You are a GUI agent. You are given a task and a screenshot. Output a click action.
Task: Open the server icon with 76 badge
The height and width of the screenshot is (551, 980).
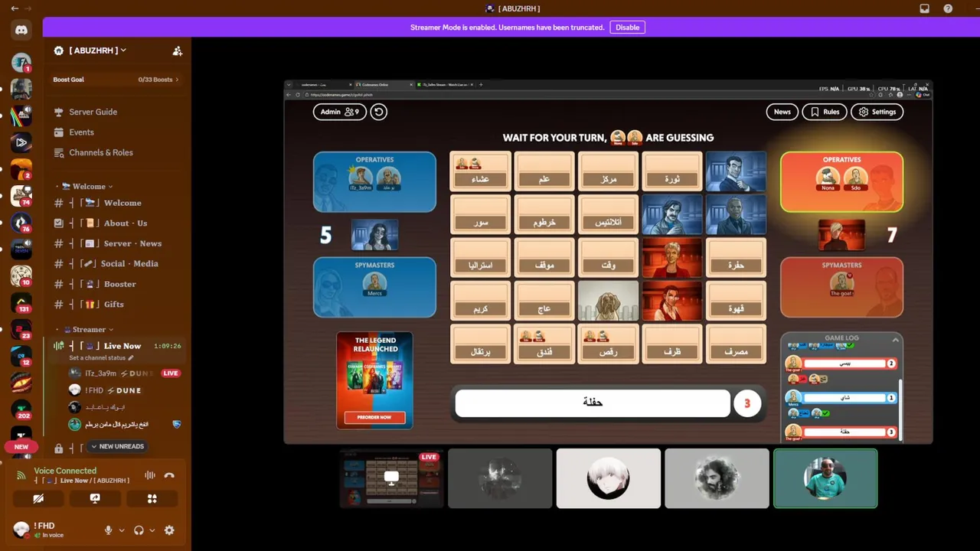[x=21, y=223]
